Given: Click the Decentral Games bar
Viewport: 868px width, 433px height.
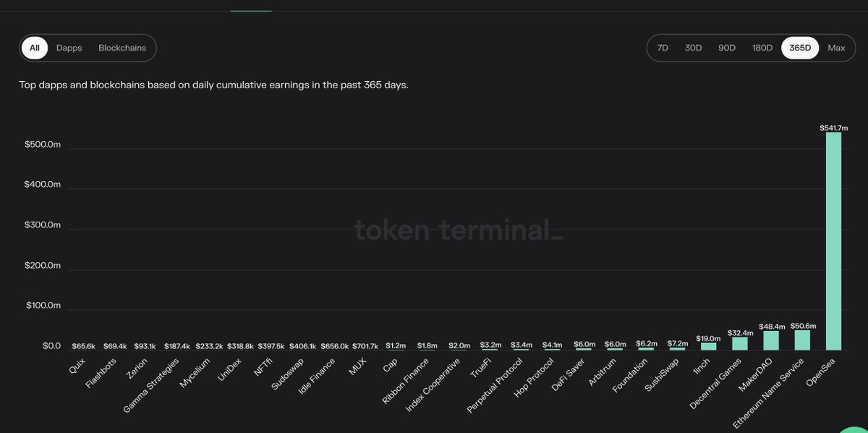Looking at the screenshot, I should click(x=740, y=344).
